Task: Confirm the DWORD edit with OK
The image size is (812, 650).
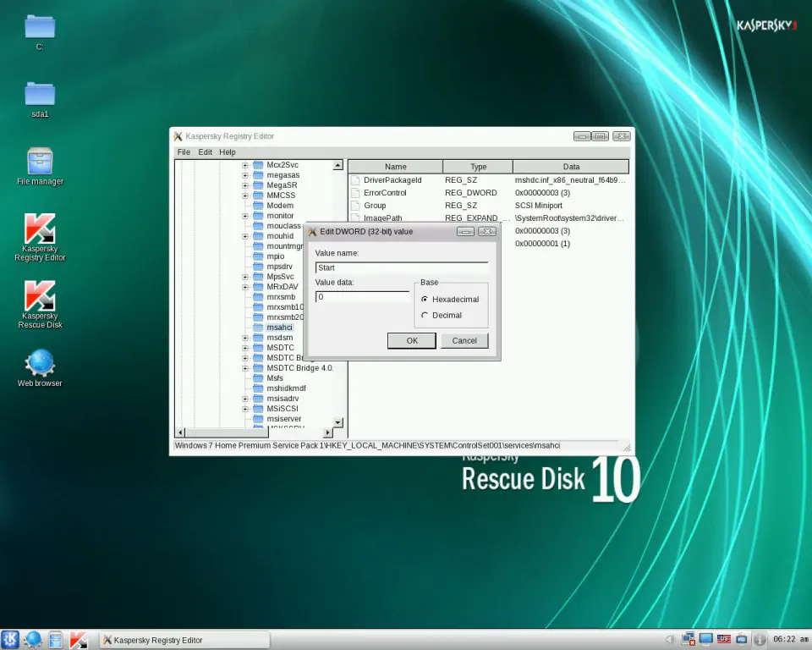Action: (412, 340)
